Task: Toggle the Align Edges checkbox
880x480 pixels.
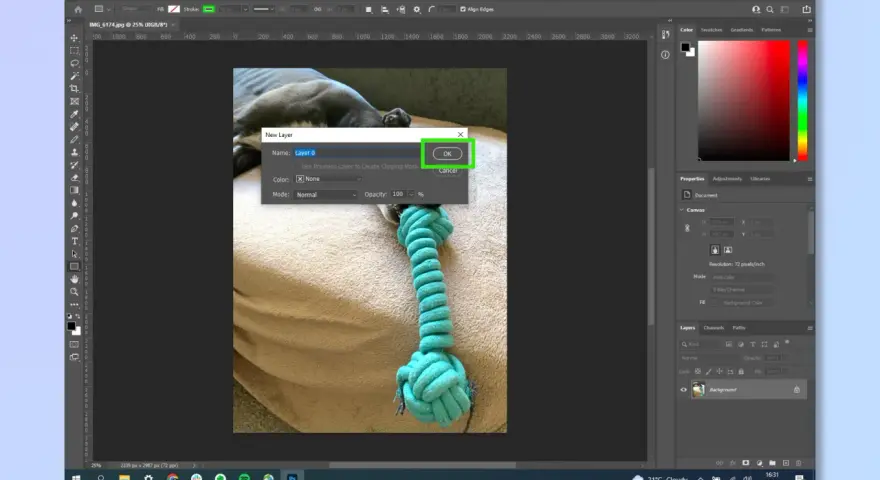Action: pyautogui.click(x=463, y=9)
